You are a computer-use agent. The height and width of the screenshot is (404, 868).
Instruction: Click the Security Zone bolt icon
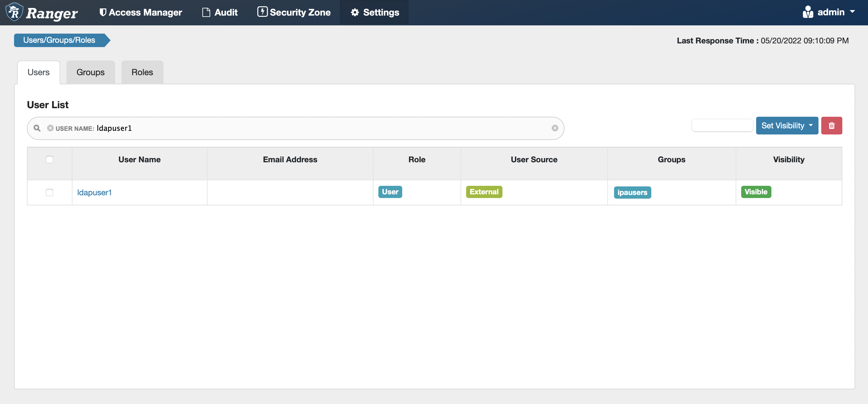(262, 12)
